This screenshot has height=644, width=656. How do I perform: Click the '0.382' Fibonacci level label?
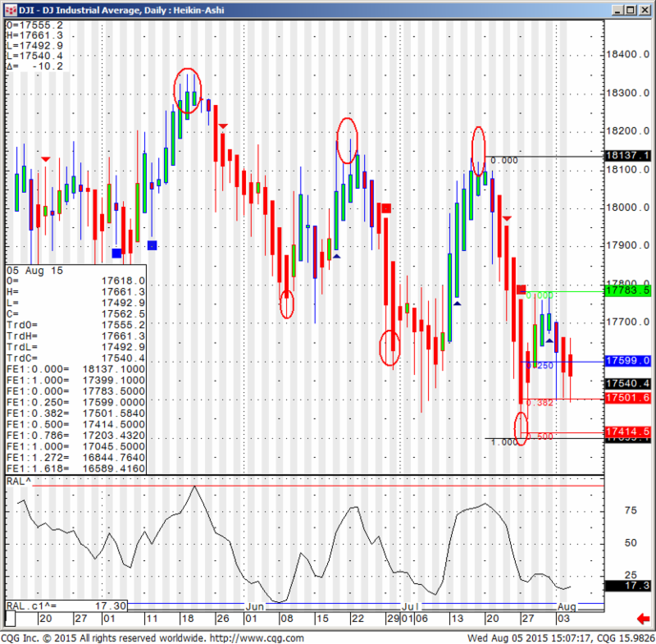540,403
